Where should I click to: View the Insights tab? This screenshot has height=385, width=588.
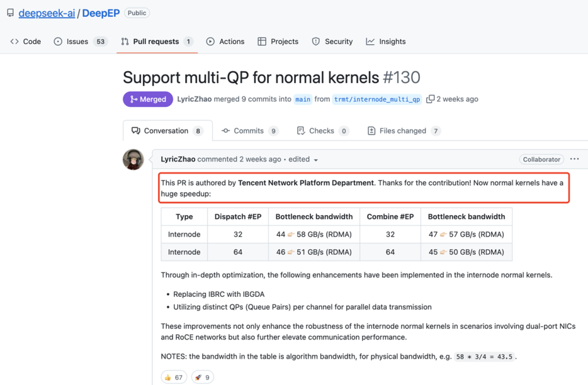[x=385, y=41]
